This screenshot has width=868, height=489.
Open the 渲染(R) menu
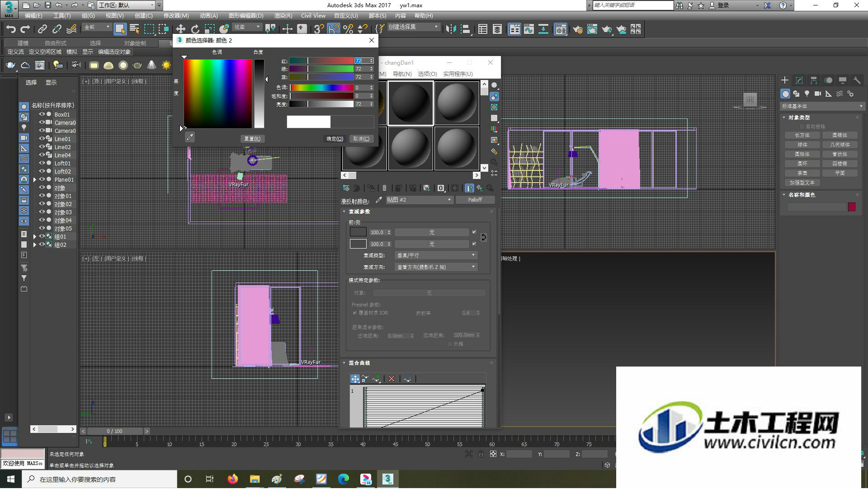click(x=283, y=15)
